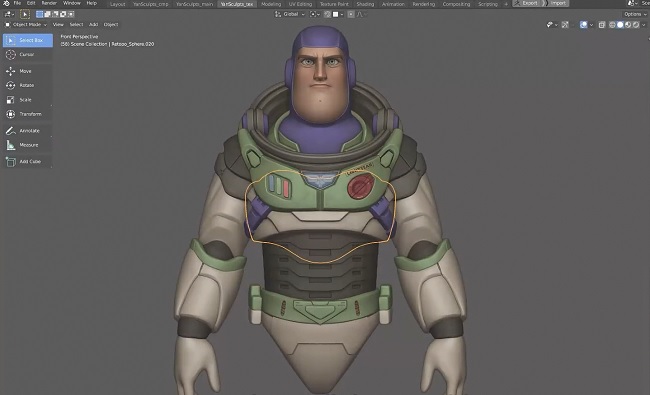Select the Select Box tool
Image resolution: width=650 pixels, height=395 pixels.
coord(28,40)
